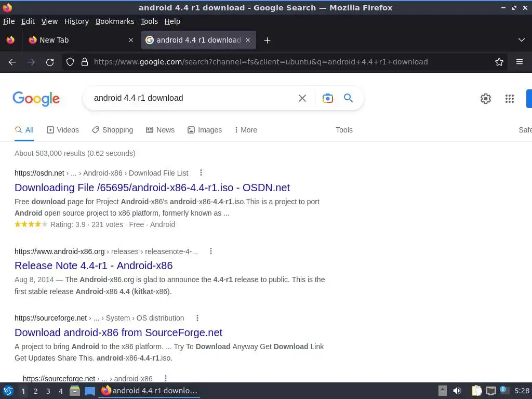The width and height of the screenshot is (532, 399).
Task: Open options for android-x86.org result
Action: click(211, 251)
